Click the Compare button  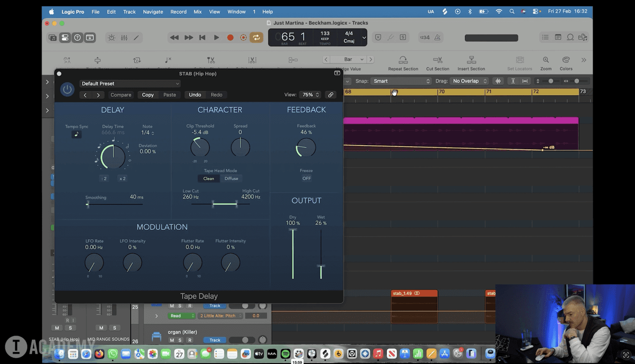[x=121, y=95]
